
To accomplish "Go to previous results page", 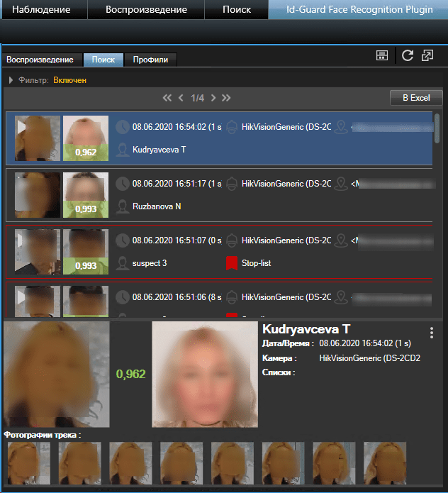I will (181, 98).
